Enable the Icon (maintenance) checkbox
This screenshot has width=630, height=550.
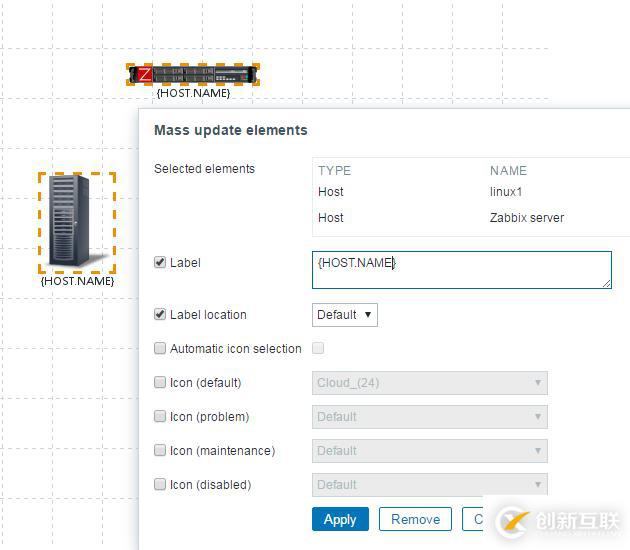tap(160, 450)
